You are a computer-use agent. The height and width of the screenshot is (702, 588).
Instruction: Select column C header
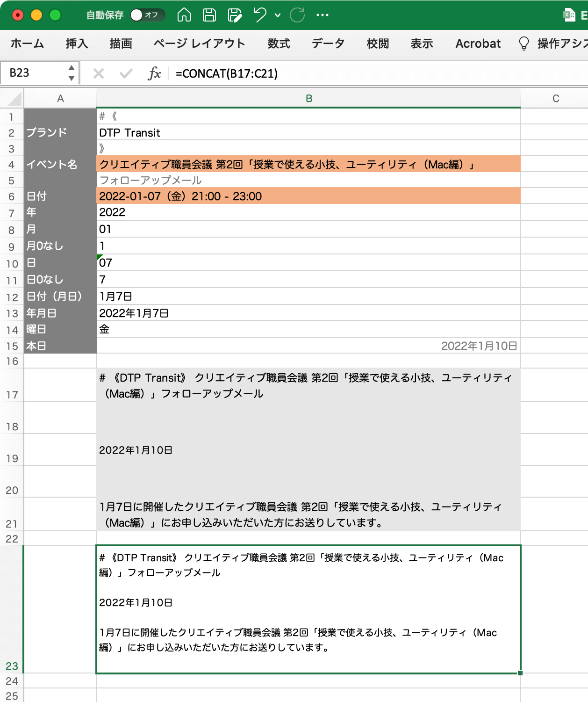[x=555, y=99]
